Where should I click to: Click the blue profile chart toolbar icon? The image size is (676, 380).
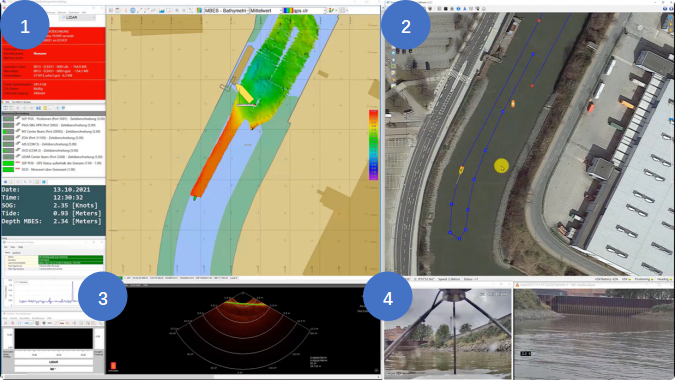[162, 10]
